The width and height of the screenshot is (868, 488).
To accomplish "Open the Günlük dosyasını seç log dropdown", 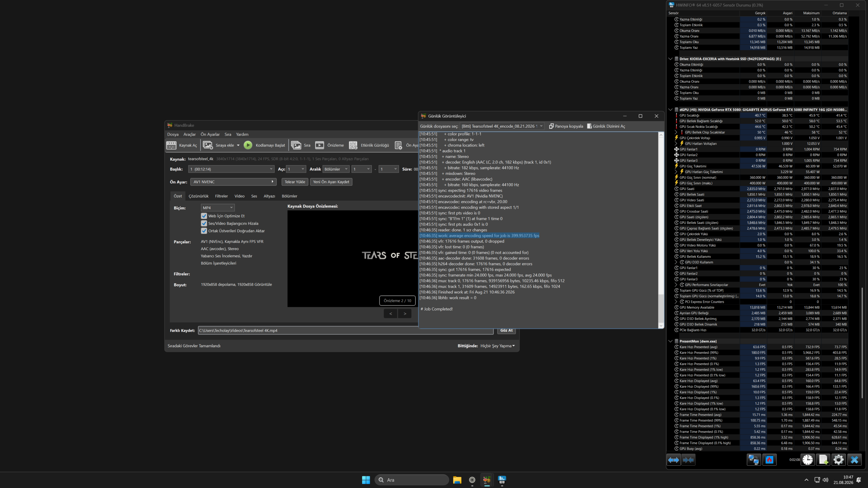I will [x=502, y=126].
